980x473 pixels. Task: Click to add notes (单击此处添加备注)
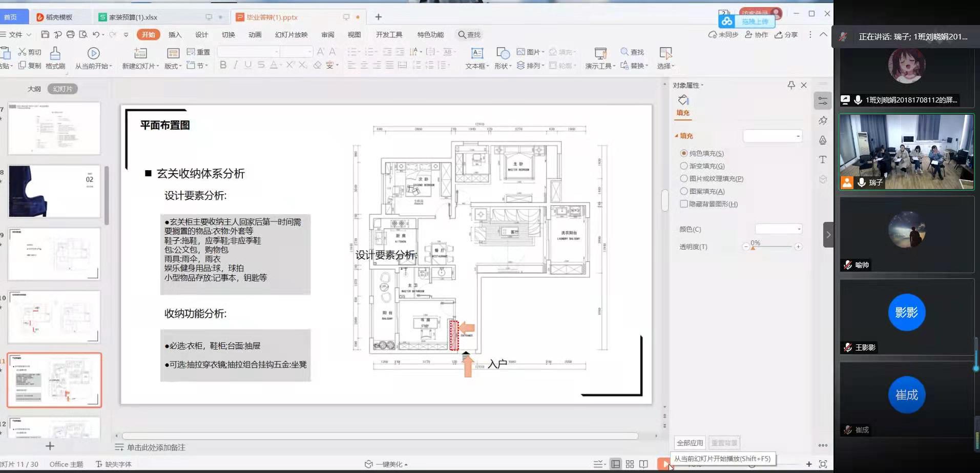(156, 447)
